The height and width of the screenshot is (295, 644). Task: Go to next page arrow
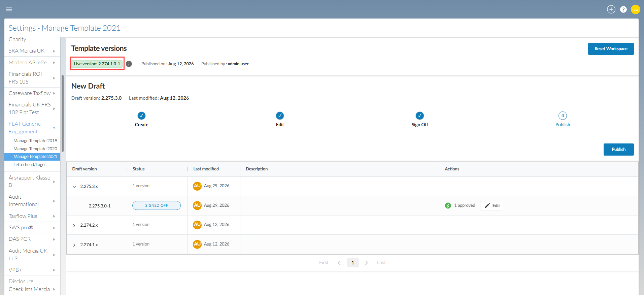pos(367,263)
